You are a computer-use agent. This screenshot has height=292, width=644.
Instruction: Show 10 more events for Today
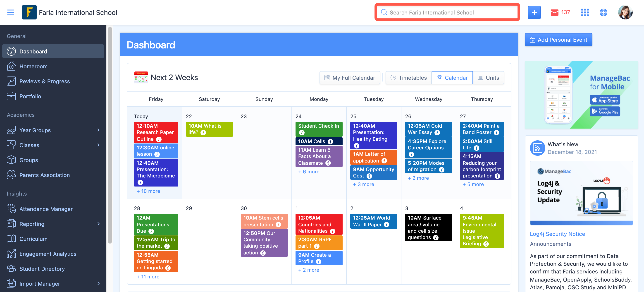pyautogui.click(x=148, y=191)
